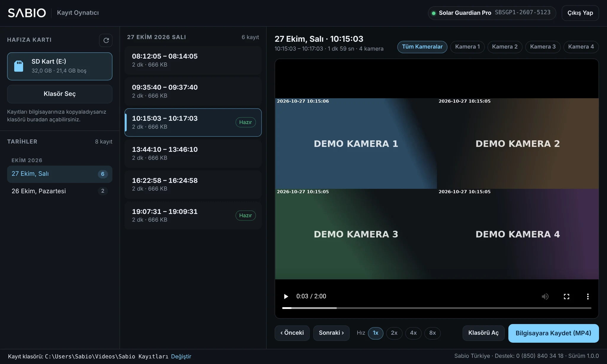The image size is (607, 364).
Task: Switch to Kamera 2 view
Action: (x=505, y=47)
